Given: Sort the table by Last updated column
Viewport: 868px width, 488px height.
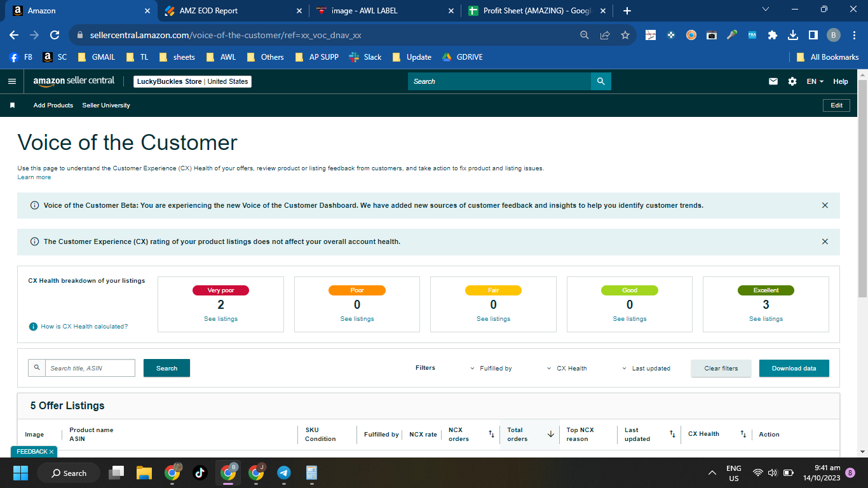Looking at the screenshot, I should coord(672,434).
